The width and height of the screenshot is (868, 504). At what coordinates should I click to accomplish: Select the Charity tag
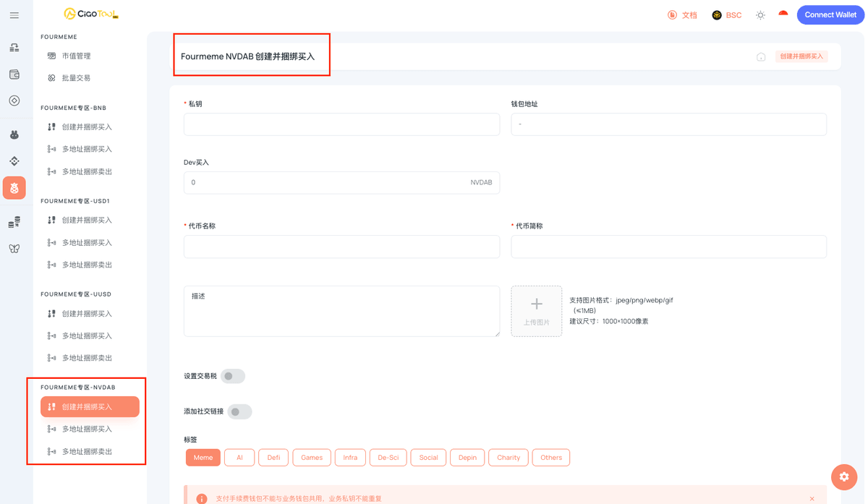tap(509, 458)
